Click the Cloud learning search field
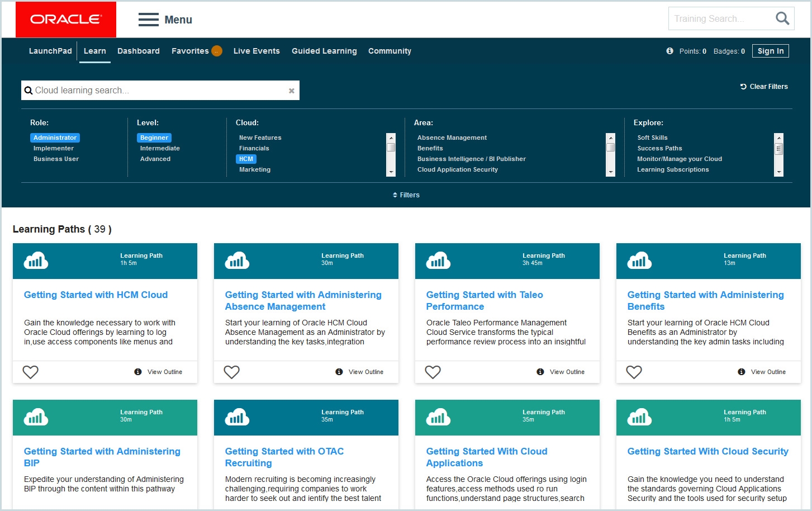 156,91
